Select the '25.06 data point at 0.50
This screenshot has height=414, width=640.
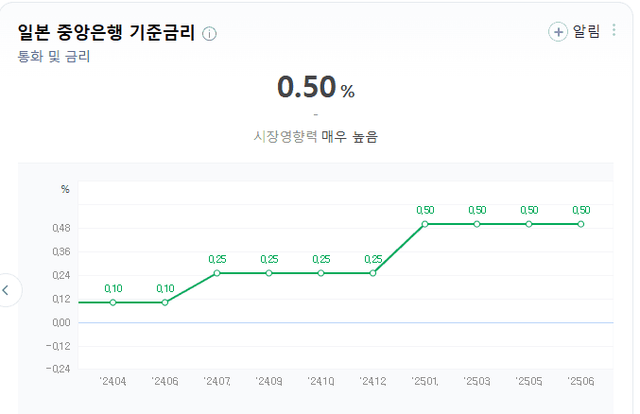tap(581, 224)
